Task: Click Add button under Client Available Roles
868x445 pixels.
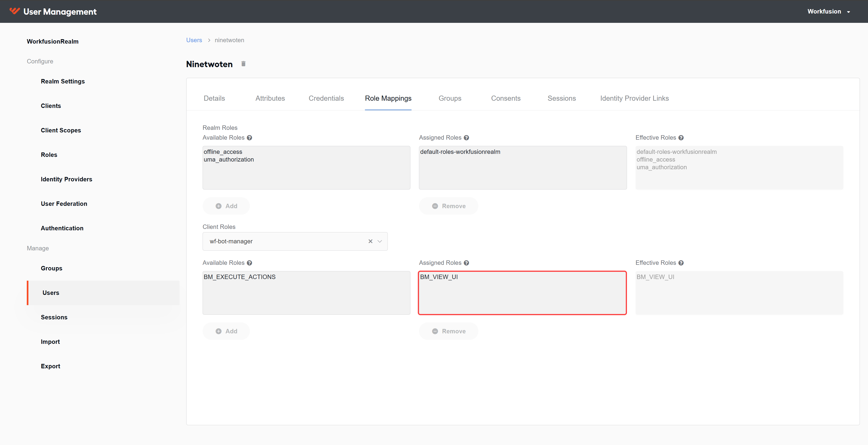Action: pos(226,331)
